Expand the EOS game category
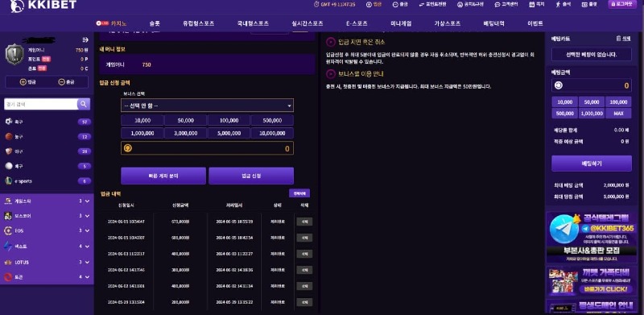The height and width of the screenshot is (315, 644). (87, 230)
